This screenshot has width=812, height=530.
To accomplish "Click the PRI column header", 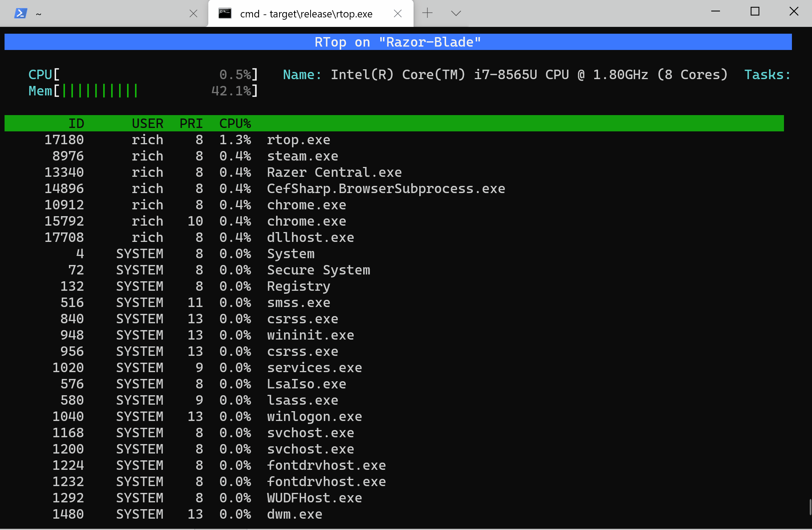I will pos(191,123).
